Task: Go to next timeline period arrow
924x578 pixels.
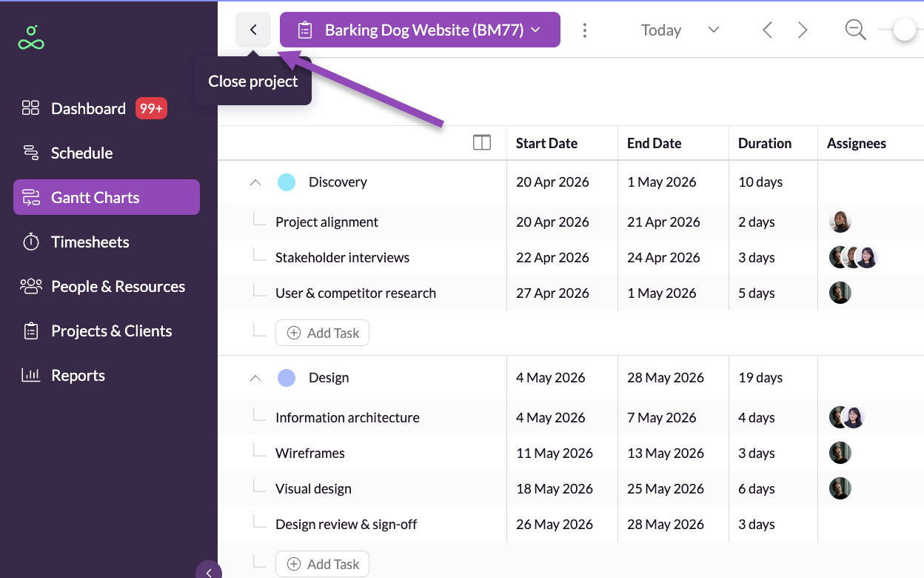Action: coord(803,30)
